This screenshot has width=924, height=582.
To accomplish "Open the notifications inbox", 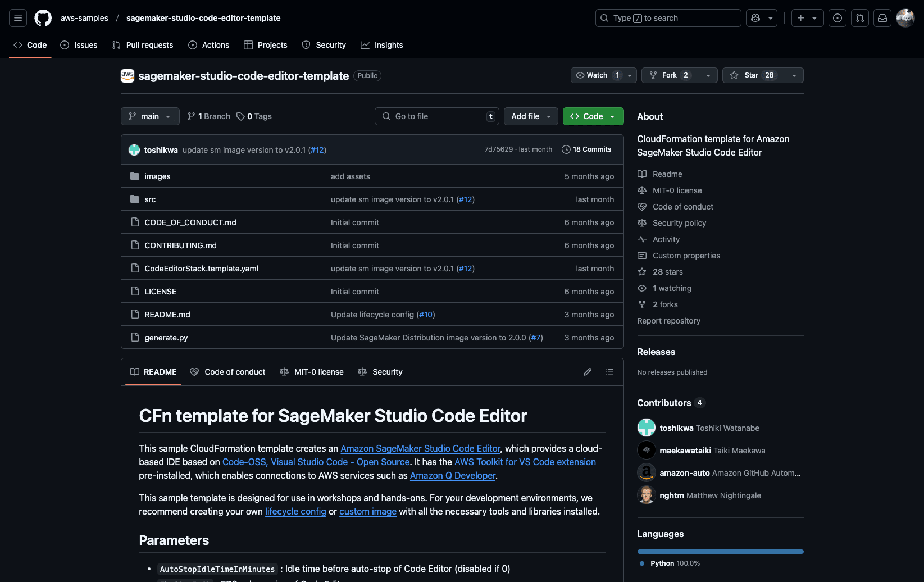I will point(882,18).
